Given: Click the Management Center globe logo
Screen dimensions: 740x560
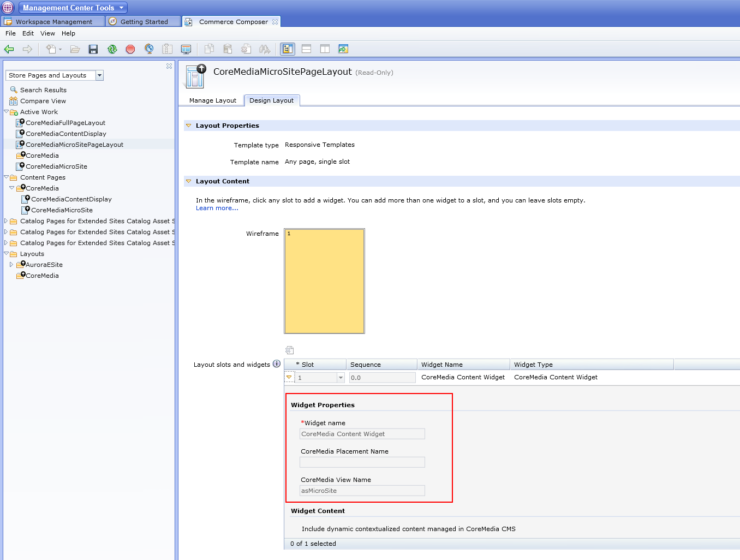Looking at the screenshot, I should tap(8, 8).
